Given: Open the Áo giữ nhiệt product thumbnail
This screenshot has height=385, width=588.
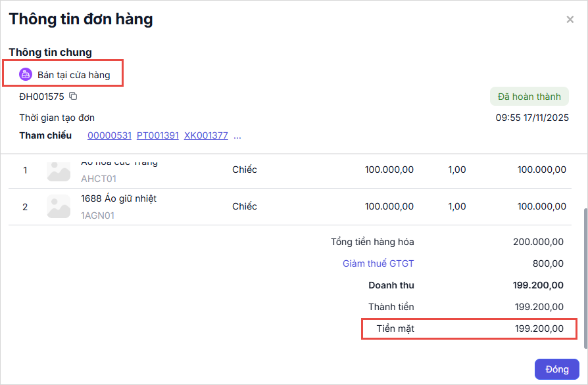Looking at the screenshot, I should click(59, 206).
